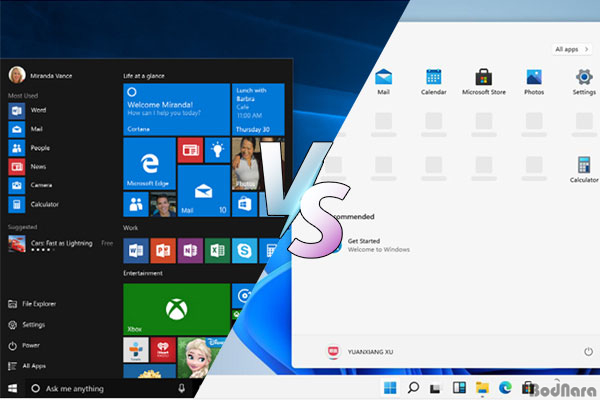
Task: Click the Windows 11 power button
Action: (x=588, y=351)
